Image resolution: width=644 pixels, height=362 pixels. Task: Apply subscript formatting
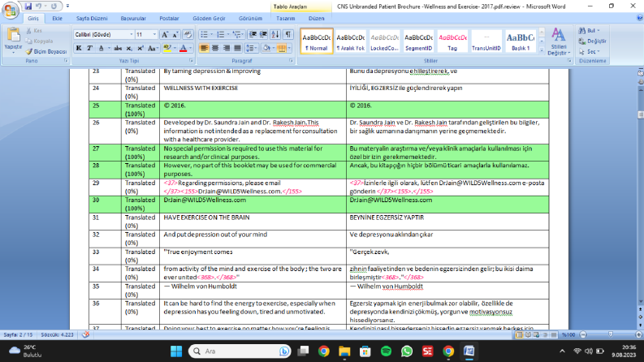point(129,49)
